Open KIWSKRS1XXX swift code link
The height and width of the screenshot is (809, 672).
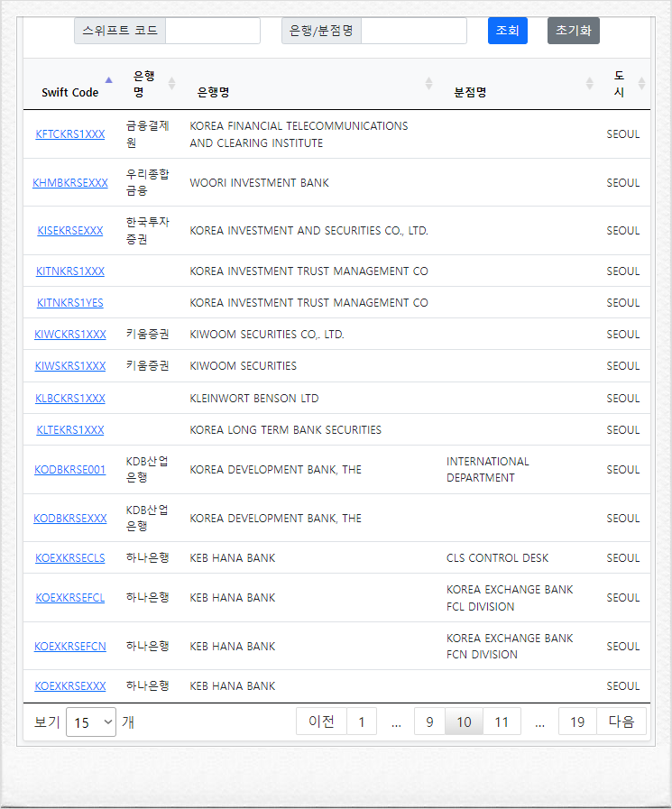pyautogui.click(x=70, y=366)
